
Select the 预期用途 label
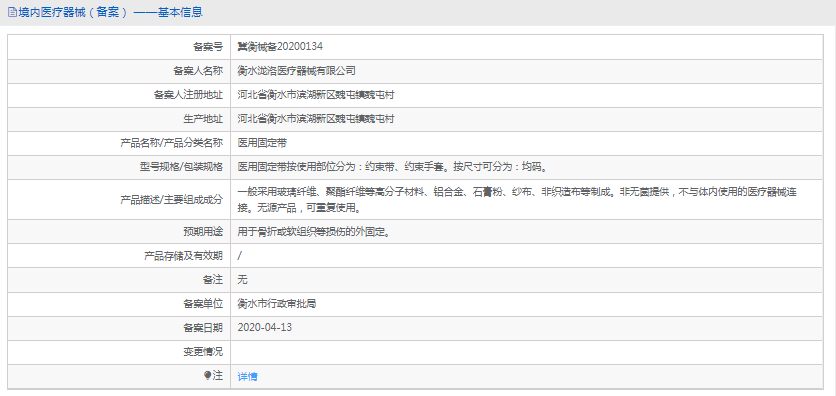tap(203, 232)
